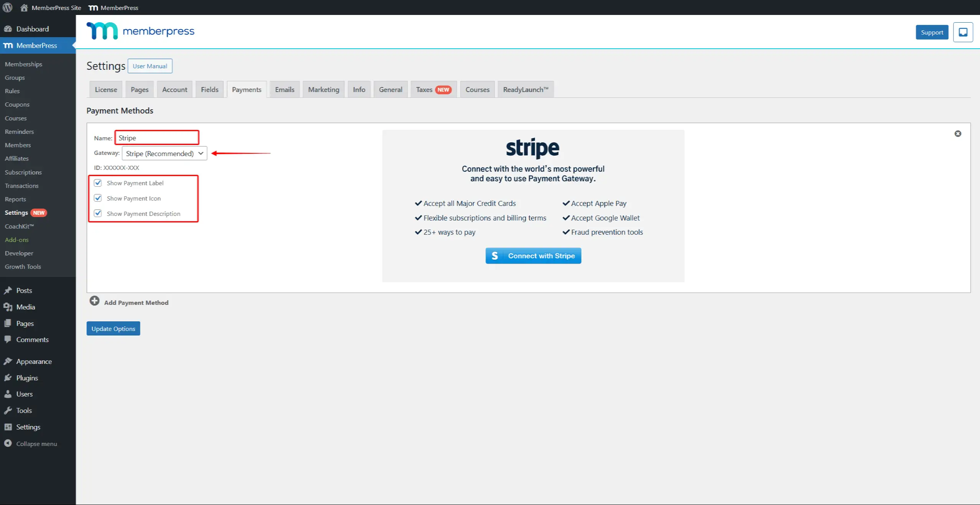Open Rules in sidebar
This screenshot has height=505, width=980.
[x=12, y=91]
